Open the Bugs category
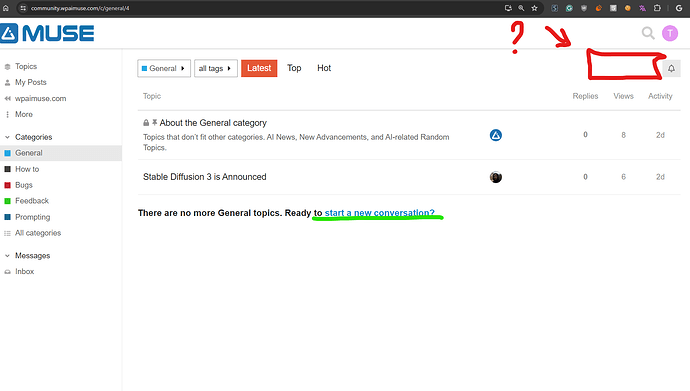 click(x=24, y=185)
